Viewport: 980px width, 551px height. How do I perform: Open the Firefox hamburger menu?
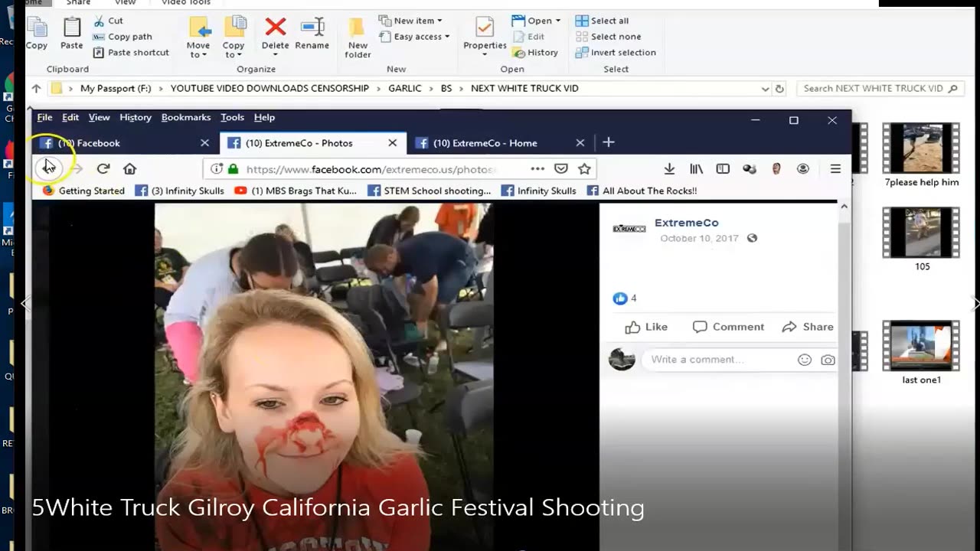tap(835, 169)
